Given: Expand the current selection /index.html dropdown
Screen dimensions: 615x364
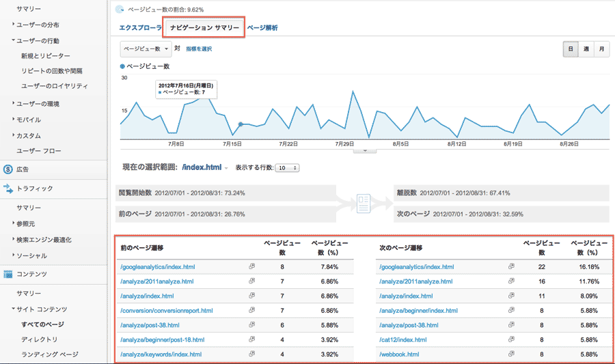Looking at the screenshot, I should [226, 168].
